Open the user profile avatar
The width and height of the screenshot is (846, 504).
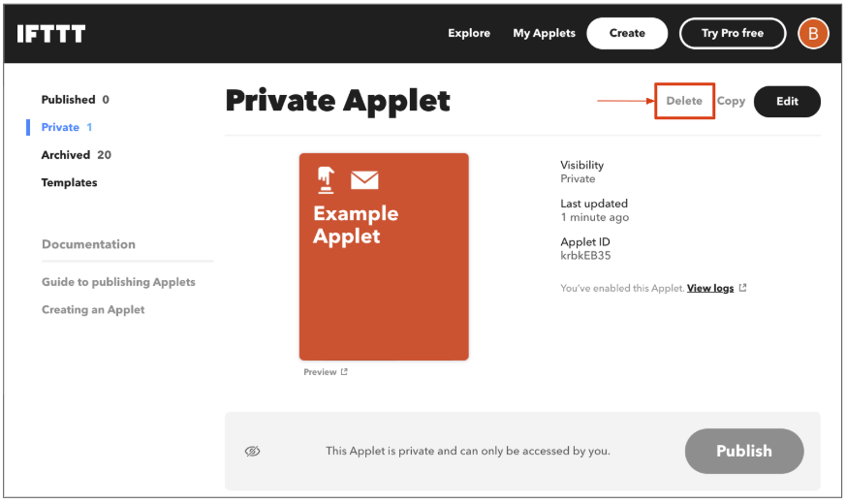click(812, 34)
